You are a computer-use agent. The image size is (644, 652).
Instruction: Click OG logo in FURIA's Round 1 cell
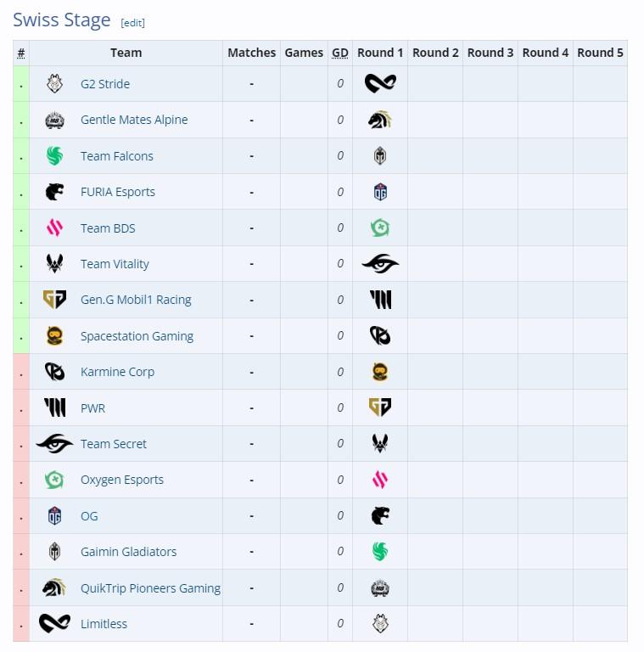coord(380,192)
